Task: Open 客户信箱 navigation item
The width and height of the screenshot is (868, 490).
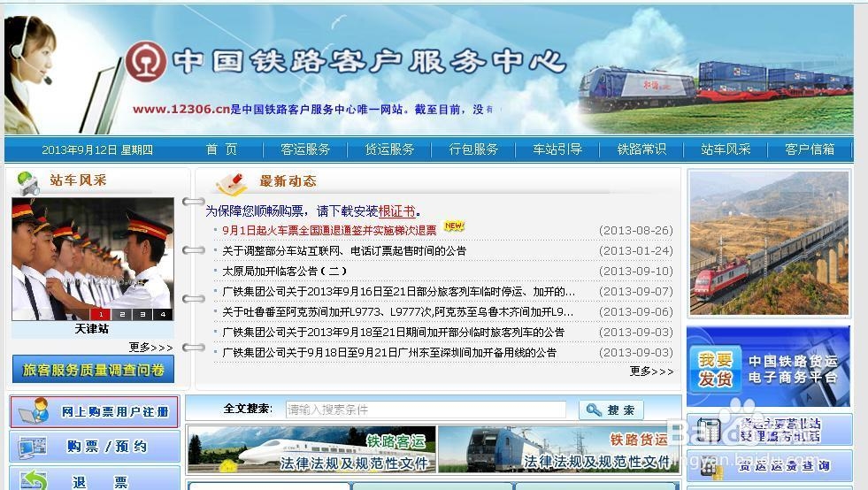Action: [x=810, y=149]
